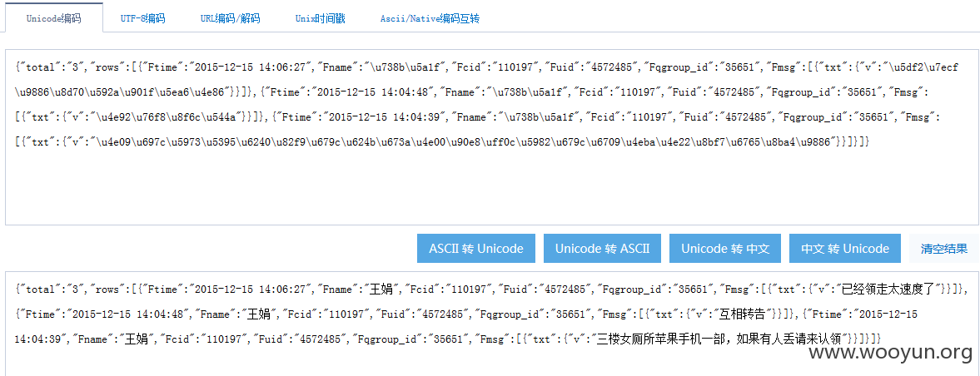Screen dimensions: 980x376
Task: Focus the upper Unicode input text area
Action: 492,136
